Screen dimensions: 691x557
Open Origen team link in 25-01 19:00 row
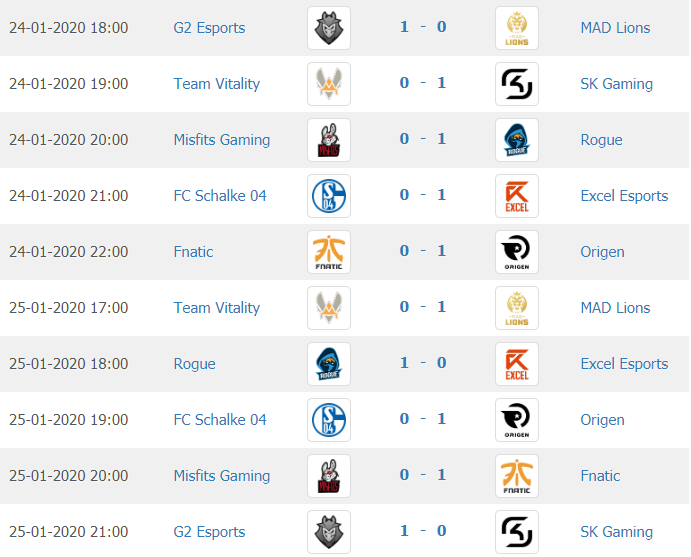pos(602,420)
